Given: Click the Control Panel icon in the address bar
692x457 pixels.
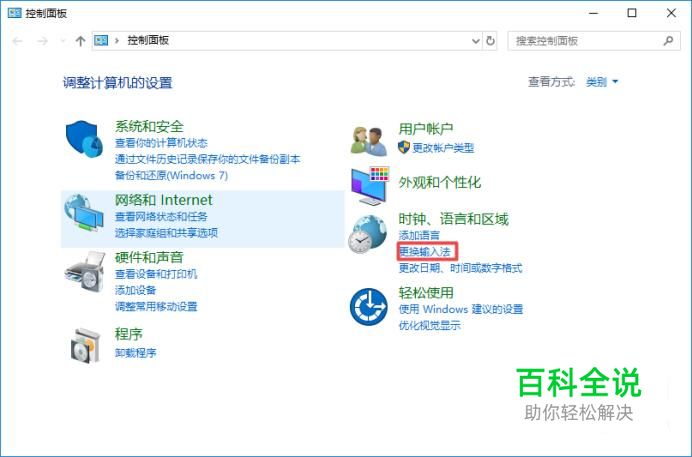Looking at the screenshot, I should 101,41.
